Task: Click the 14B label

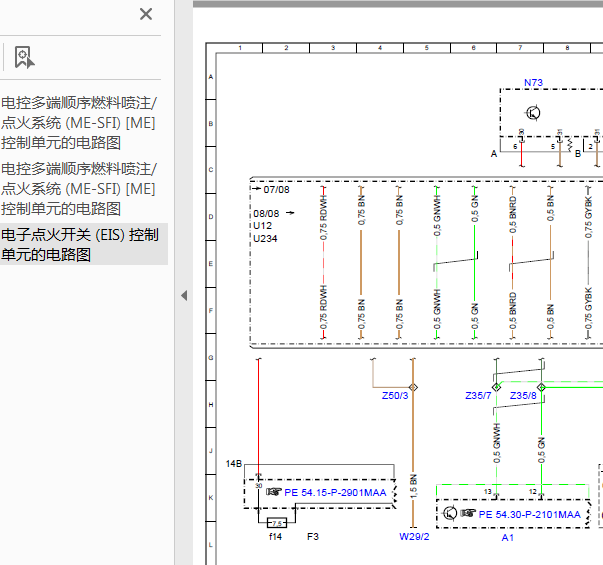Action: click(234, 464)
